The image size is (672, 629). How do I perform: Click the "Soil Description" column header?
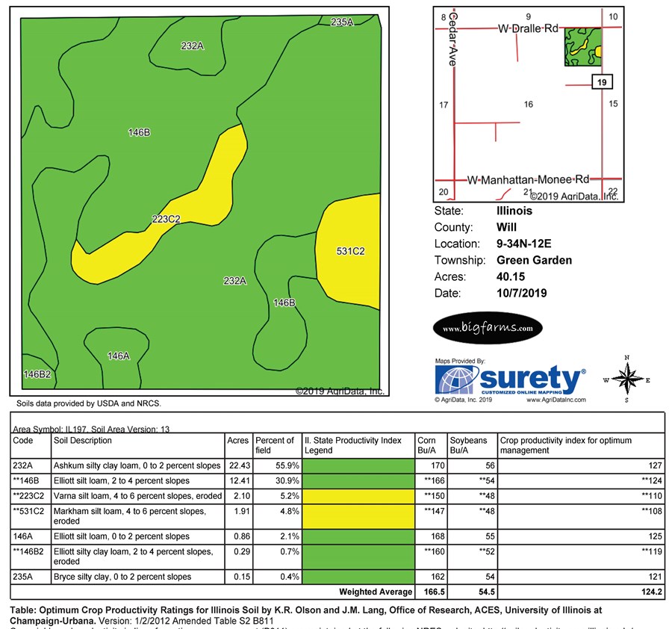coord(83,440)
